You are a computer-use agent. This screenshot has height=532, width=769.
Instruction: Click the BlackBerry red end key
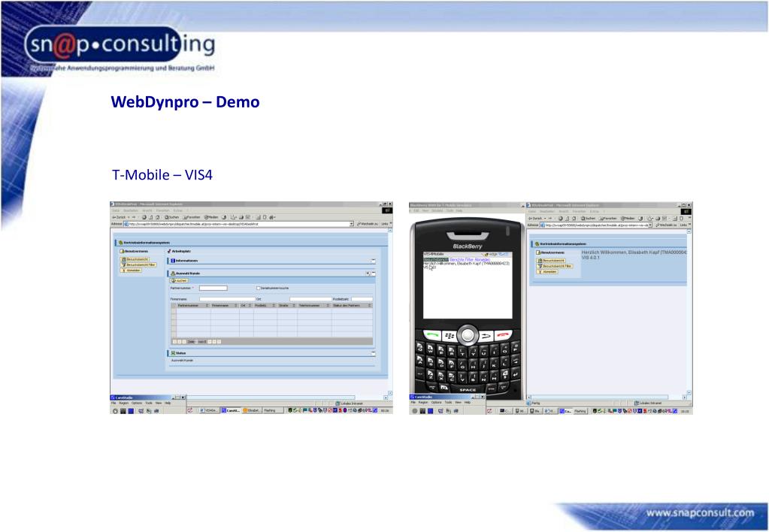tap(504, 335)
